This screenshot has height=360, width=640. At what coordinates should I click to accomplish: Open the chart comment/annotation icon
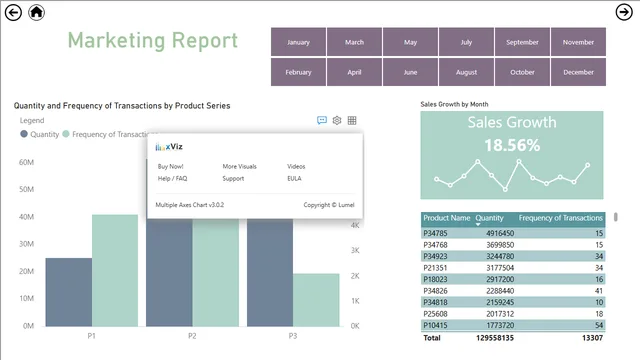click(x=322, y=120)
